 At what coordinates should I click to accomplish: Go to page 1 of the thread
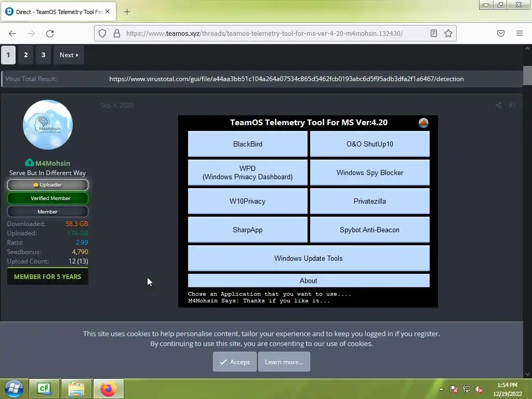8,55
